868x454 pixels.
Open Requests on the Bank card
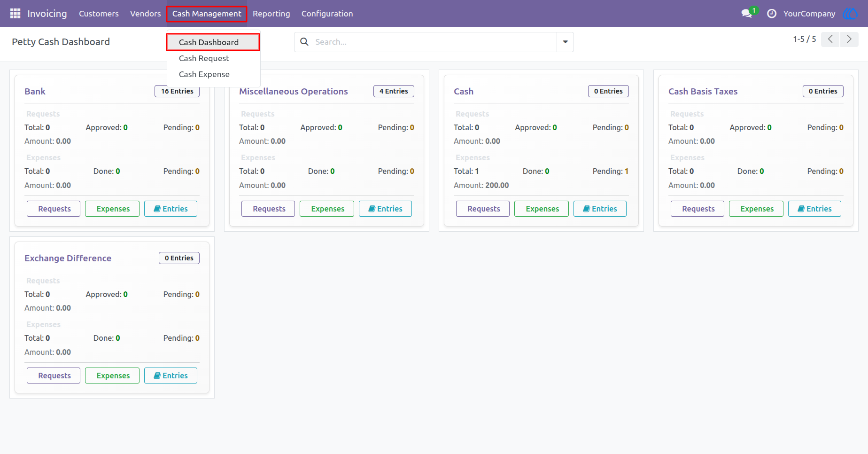point(54,209)
